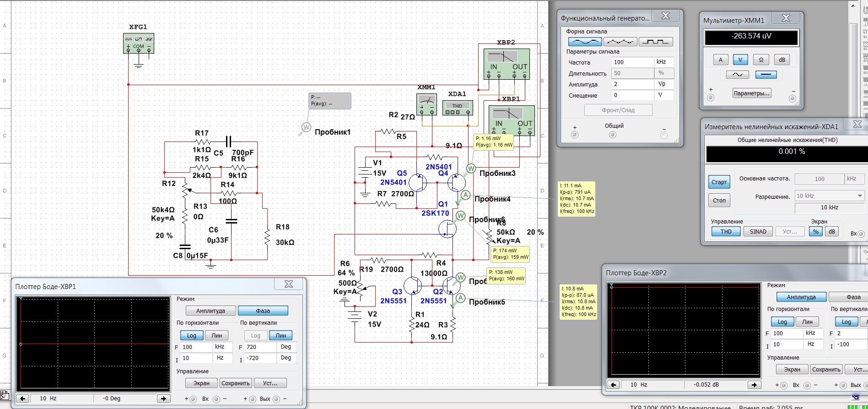The image size is (868, 409).
Task: Click Стоп in distortion analyzer
Action: point(719,200)
